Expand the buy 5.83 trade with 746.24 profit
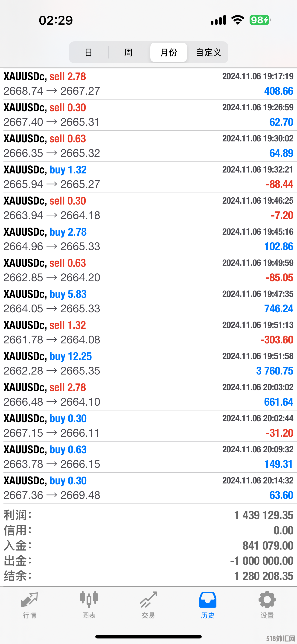 (x=148, y=302)
